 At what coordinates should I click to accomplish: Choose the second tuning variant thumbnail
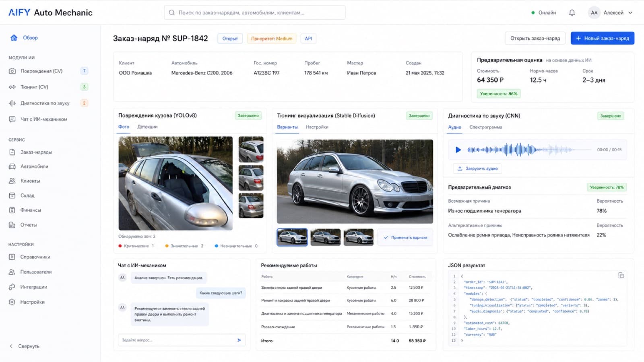pos(326,237)
